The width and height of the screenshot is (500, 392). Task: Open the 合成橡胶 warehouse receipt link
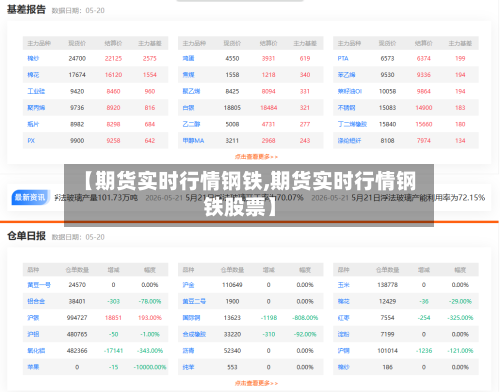(x=194, y=334)
